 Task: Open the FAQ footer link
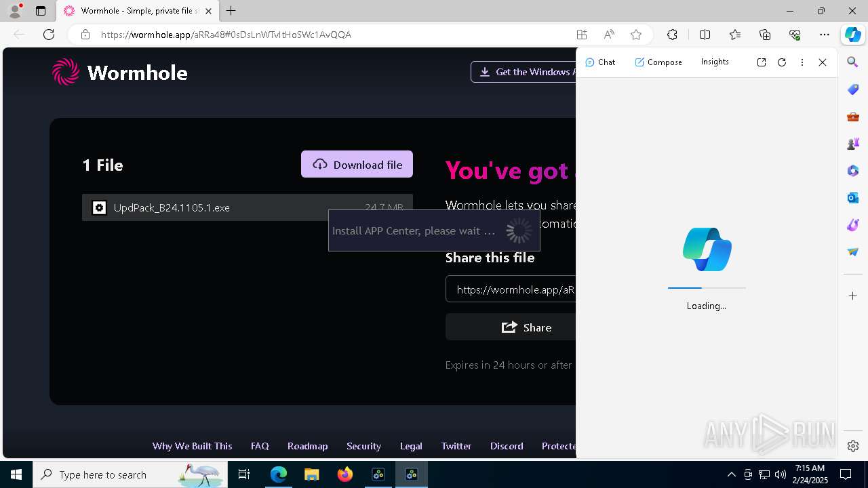[x=260, y=446]
